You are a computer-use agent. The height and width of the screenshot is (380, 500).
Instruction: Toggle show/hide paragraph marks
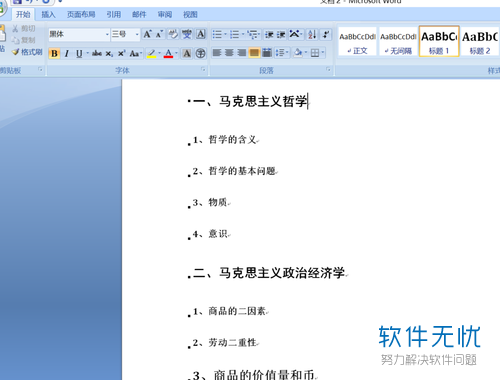(326, 34)
